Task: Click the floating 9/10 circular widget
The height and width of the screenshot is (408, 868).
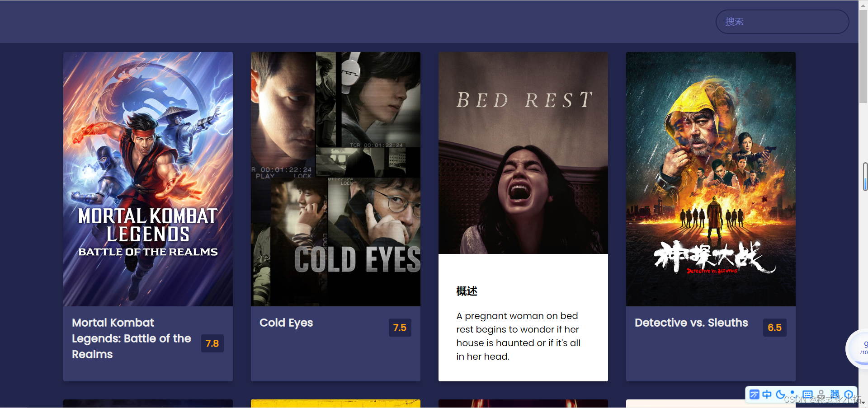Action: coord(857,348)
